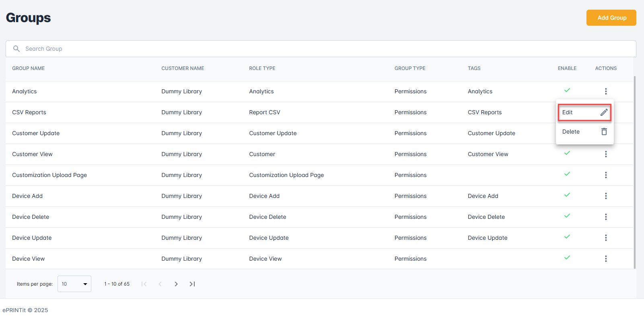Toggle enable checkmark for Device Update group

[x=567, y=237]
